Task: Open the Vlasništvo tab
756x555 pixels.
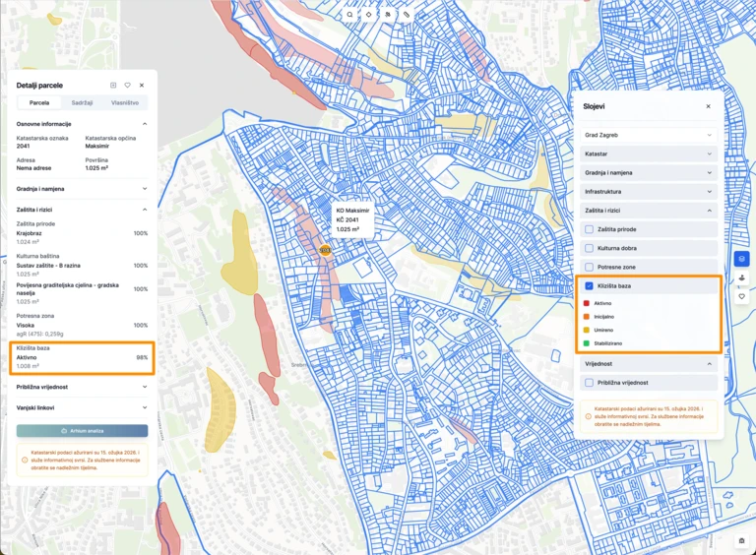Action: click(125, 102)
